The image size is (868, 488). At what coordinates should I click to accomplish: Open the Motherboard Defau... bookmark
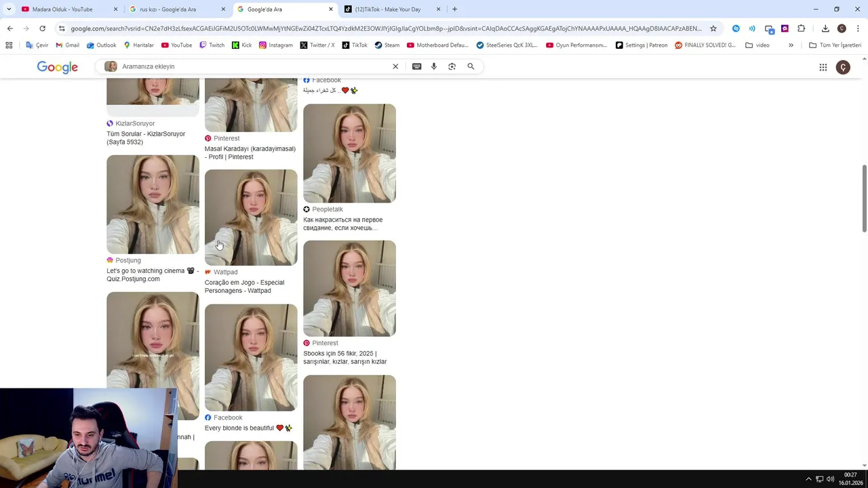pos(438,45)
